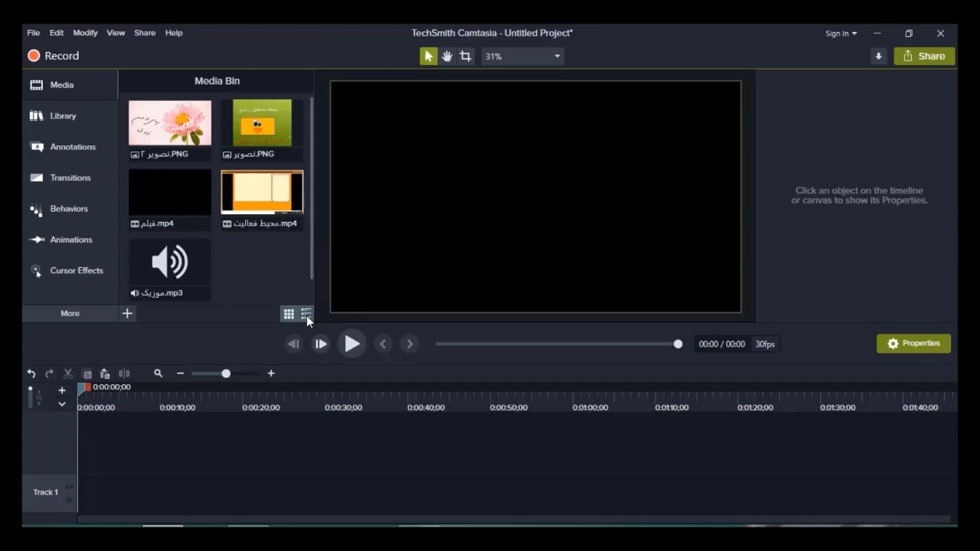
Task: Activate the Crop tool
Action: tap(465, 56)
